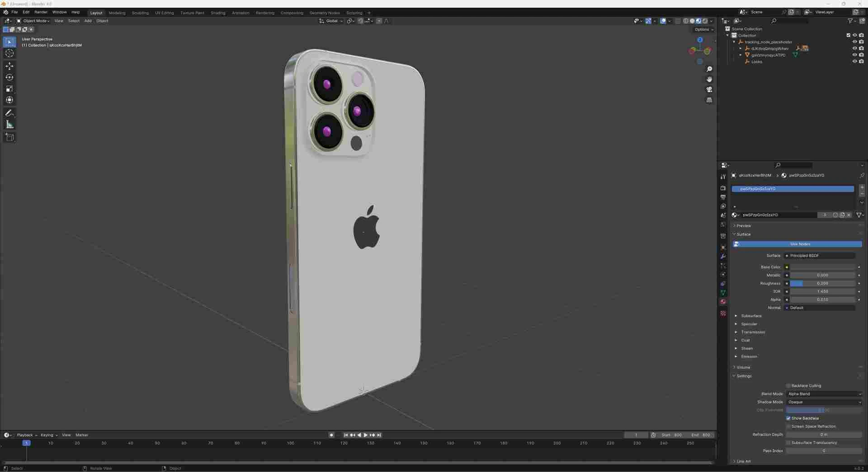The width and height of the screenshot is (868, 472).
Task: Choose the Add Cube tool
Action: point(9,137)
